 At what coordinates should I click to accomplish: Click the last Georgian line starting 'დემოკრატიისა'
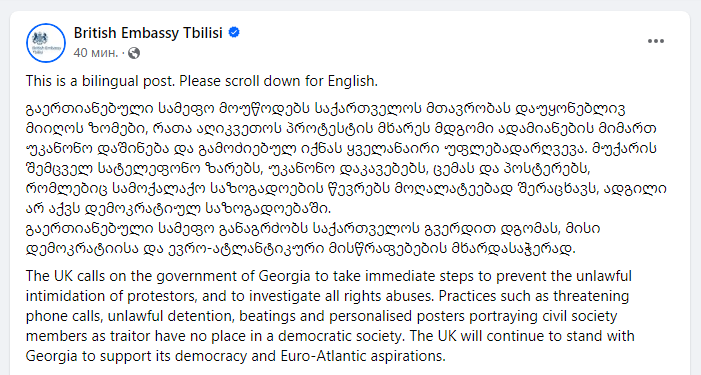(x=300, y=249)
